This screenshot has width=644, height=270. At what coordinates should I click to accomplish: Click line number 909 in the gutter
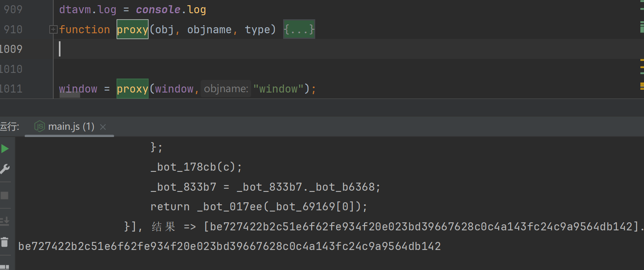13,10
